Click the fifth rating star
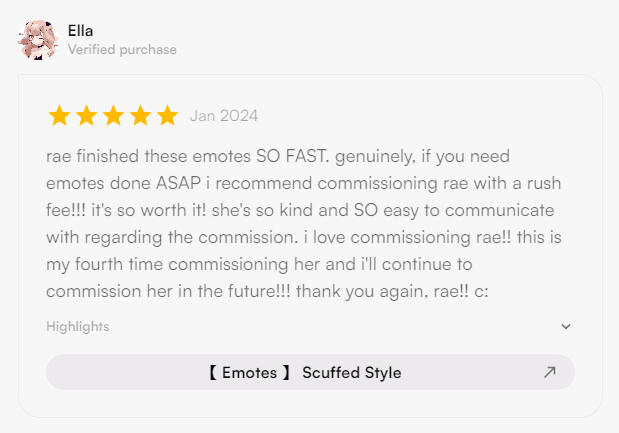Screen dimensions: 619x433 click(167, 116)
